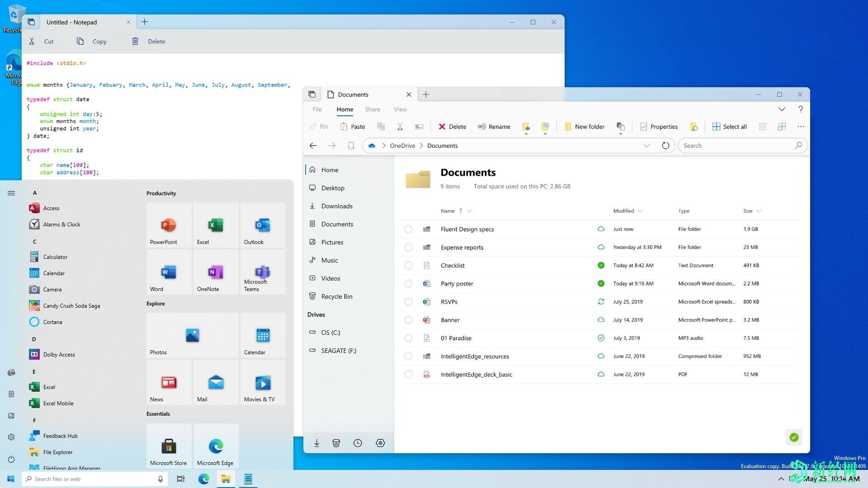Select the radio button next to Banner
Screen dimensions: 868x488
(x=409, y=320)
